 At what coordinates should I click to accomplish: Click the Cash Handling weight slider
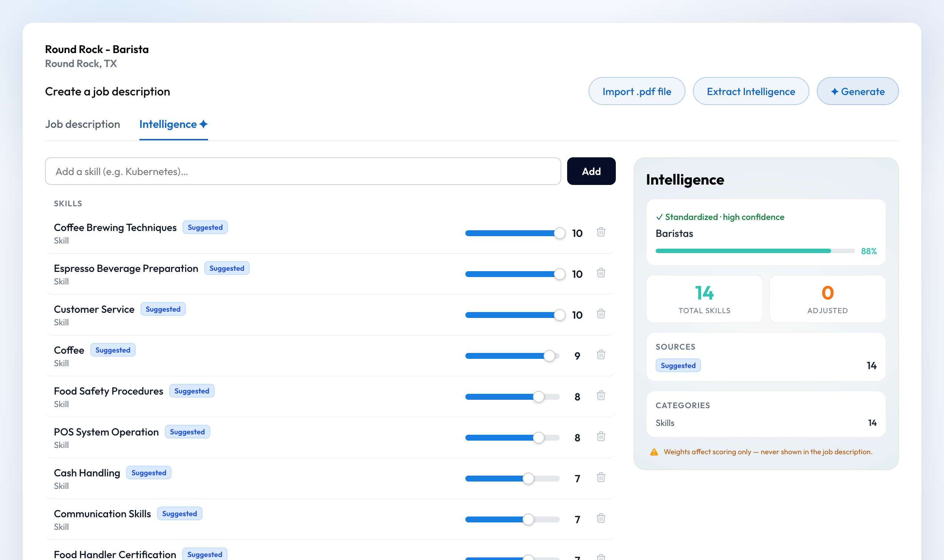(513, 479)
